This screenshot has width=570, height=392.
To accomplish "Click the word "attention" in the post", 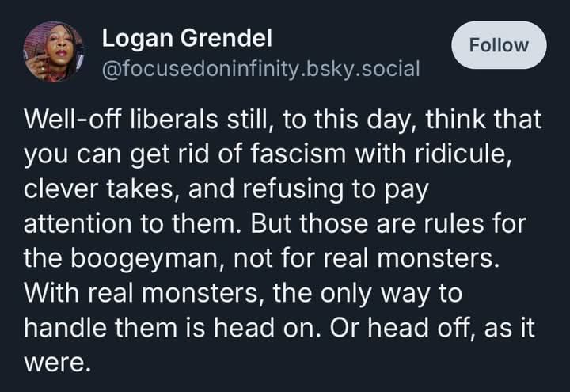I will pyautogui.click(x=78, y=223).
